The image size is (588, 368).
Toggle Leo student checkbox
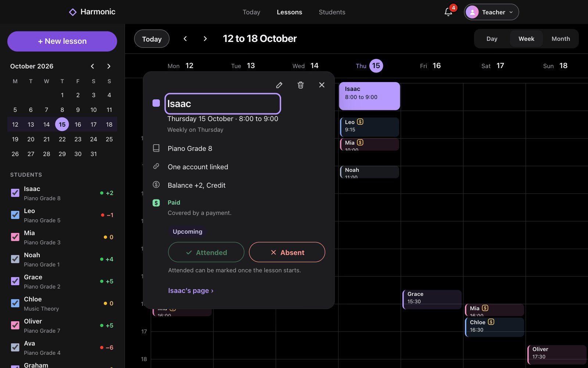pos(15,215)
